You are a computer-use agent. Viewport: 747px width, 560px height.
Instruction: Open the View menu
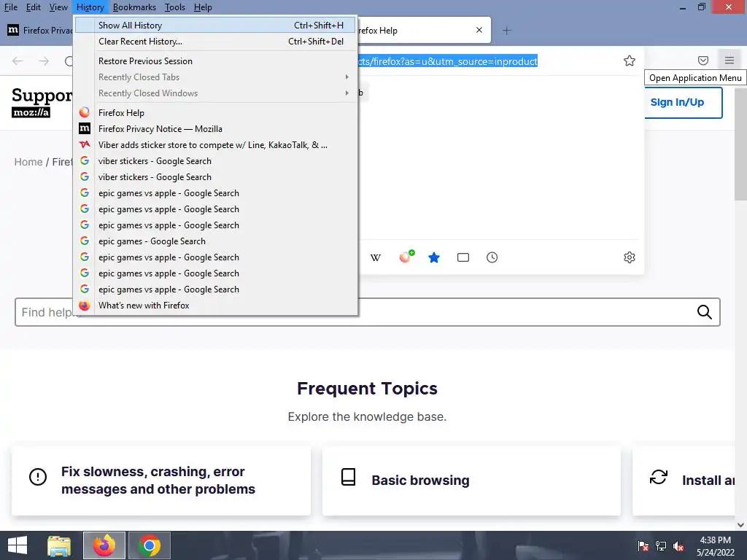[58, 7]
